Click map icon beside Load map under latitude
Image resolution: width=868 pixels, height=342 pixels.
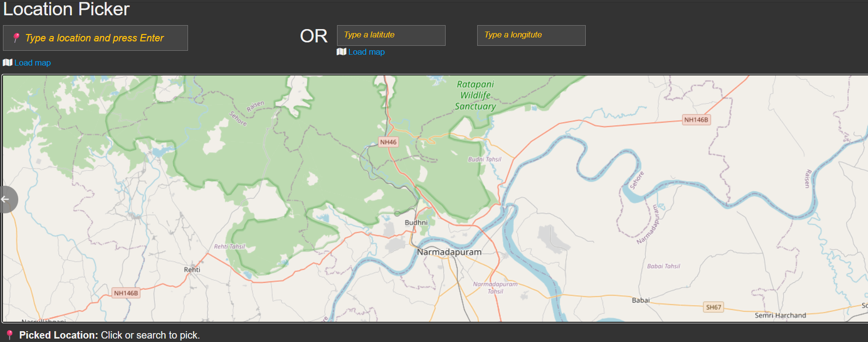pyautogui.click(x=341, y=52)
